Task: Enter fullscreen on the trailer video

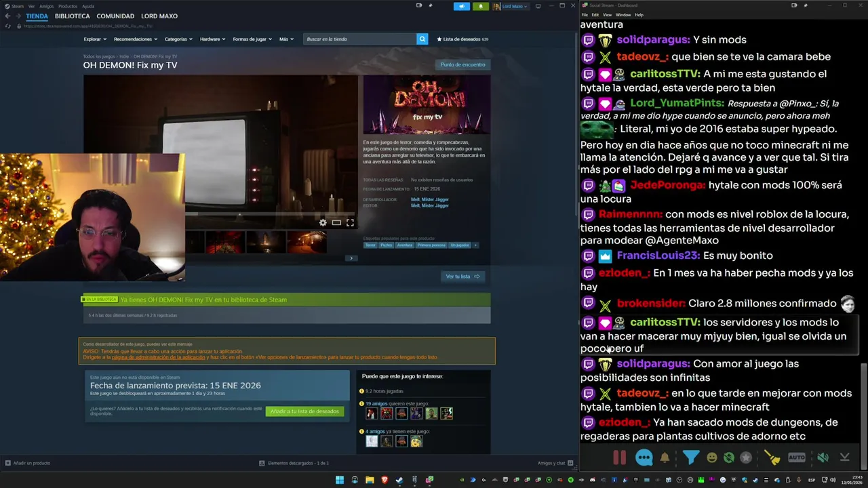Action: [350, 222]
